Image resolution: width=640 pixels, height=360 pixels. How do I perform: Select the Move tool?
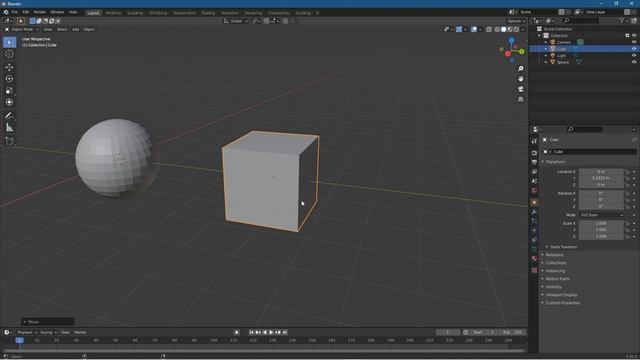tap(9, 67)
